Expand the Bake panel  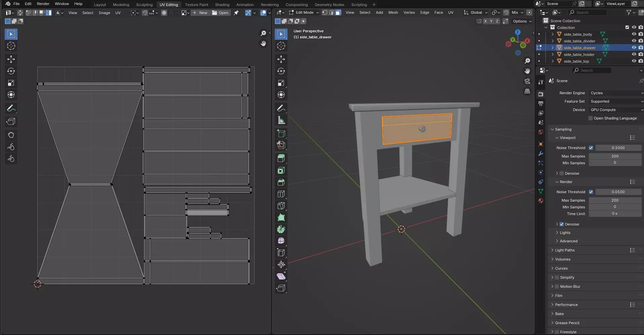(x=559, y=314)
